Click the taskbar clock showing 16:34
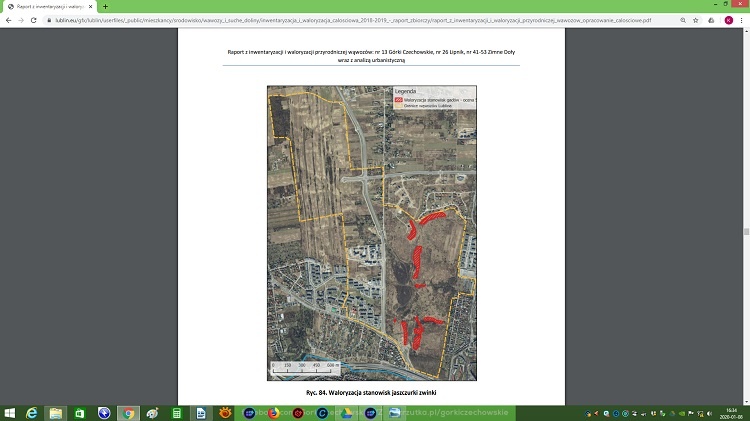This screenshot has height=421, width=750. click(x=731, y=413)
